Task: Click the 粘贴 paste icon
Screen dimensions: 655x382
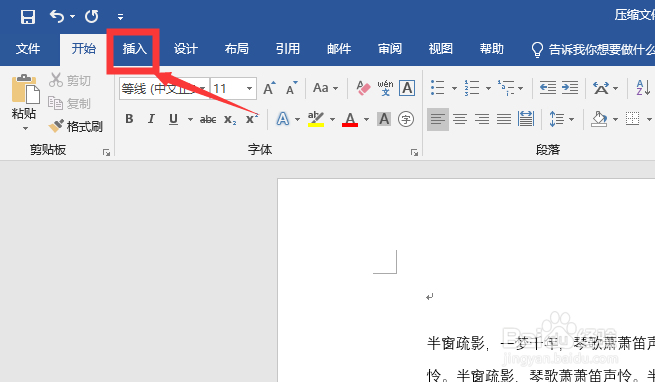Action: pos(25,89)
